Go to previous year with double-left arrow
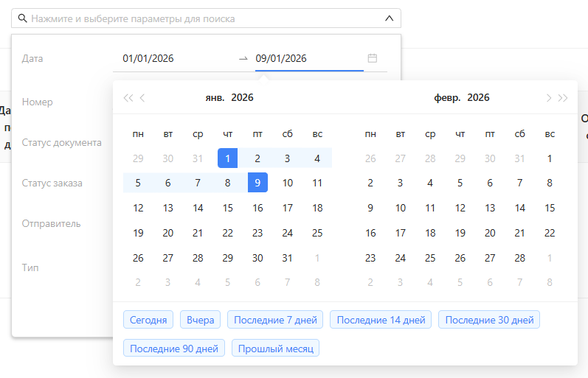This screenshot has height=378, width=588. [128, 98]
